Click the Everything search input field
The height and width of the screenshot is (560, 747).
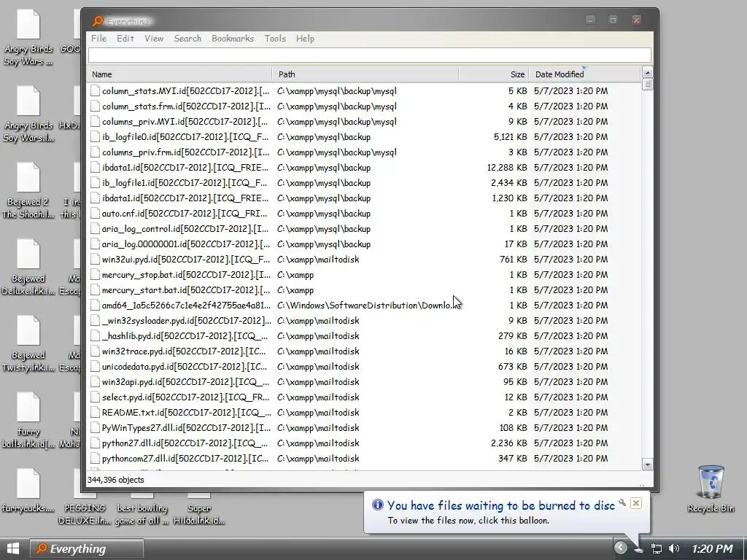[369, 55]
